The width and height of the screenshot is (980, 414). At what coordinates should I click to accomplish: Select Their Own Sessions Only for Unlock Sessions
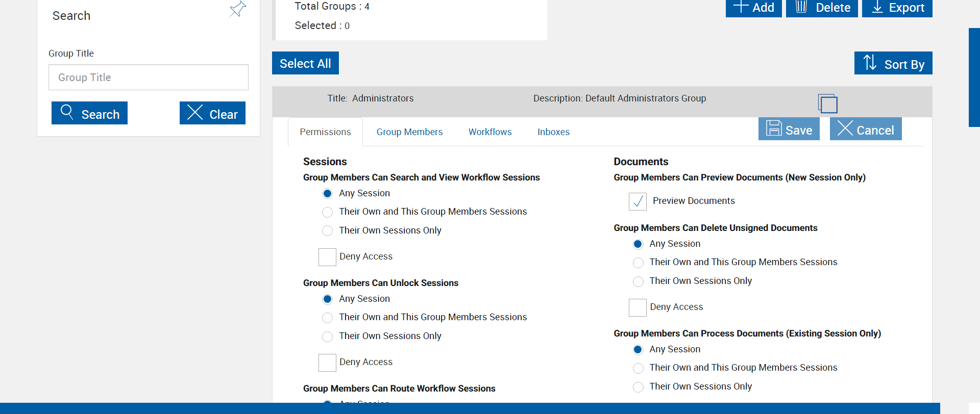(328, 337)
